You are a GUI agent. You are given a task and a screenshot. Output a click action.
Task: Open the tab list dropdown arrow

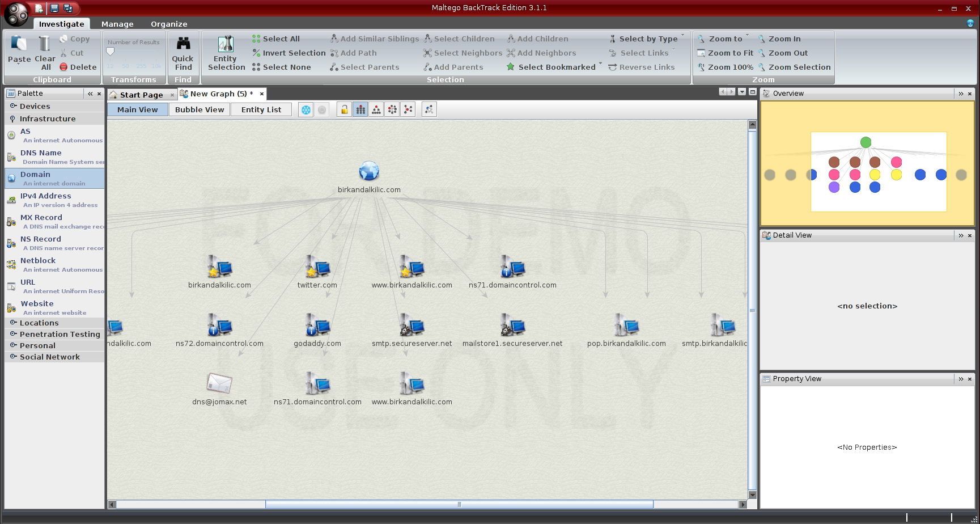tap(742, 92)
